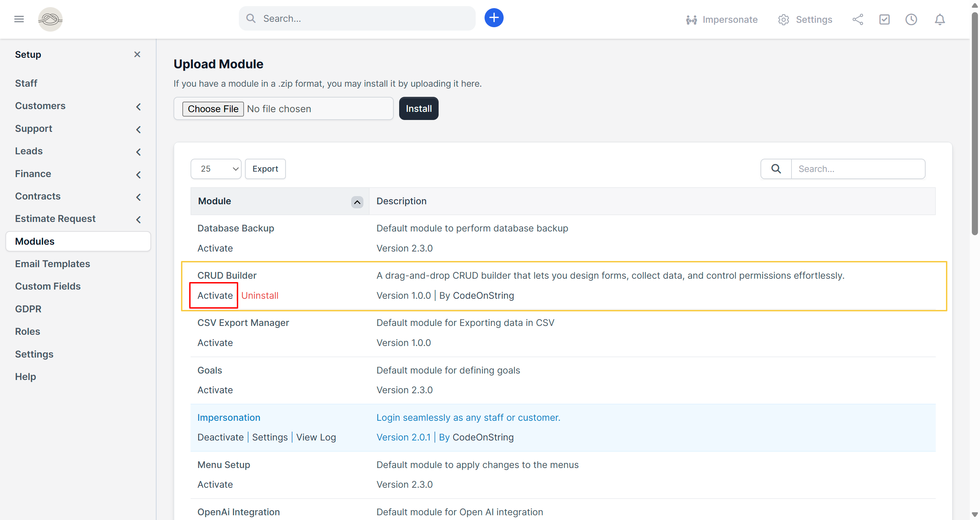Click the blue plus quick-create button

493,18
